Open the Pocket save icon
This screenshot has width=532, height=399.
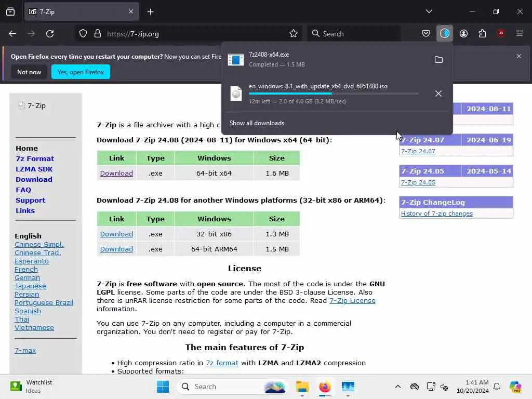coord(426,34)
